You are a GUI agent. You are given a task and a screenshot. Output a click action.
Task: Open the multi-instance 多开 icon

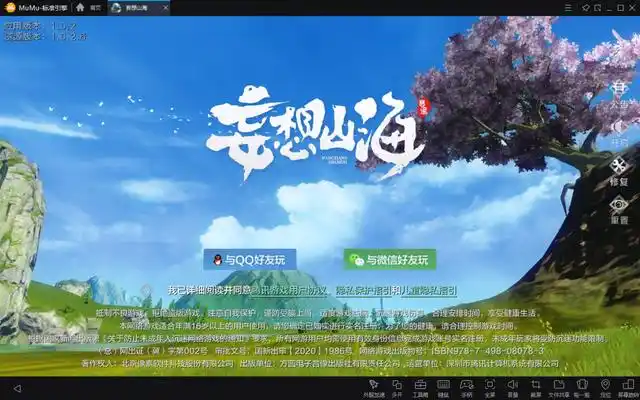397,388
